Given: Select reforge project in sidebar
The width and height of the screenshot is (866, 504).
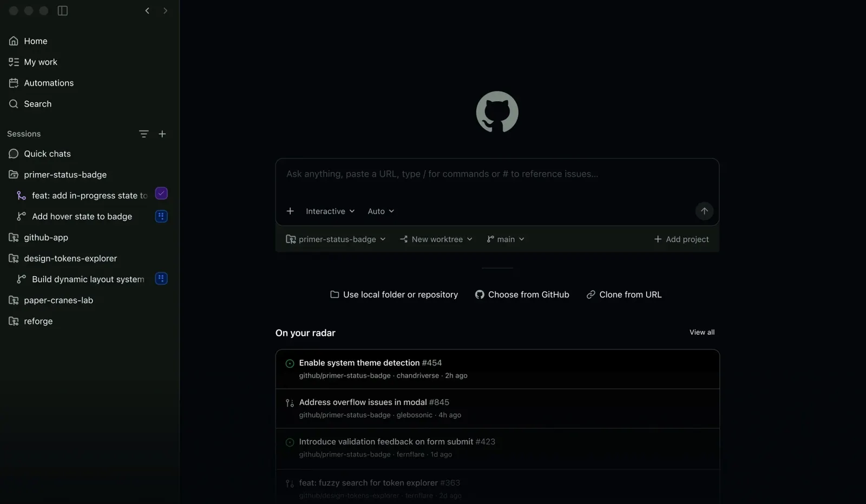Looking at the screenshot, I should [x=89, y=321].
